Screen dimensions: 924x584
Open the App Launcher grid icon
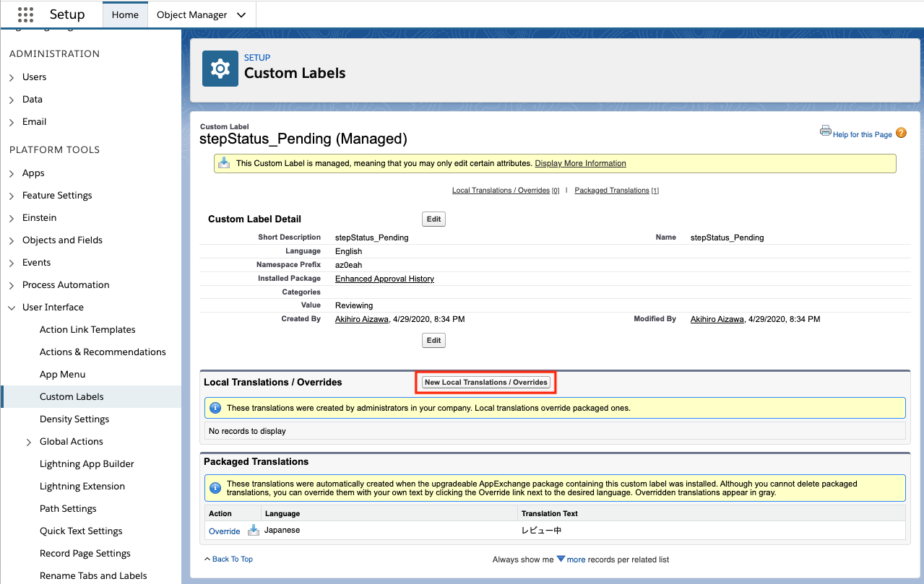click(x=25, y=14)
